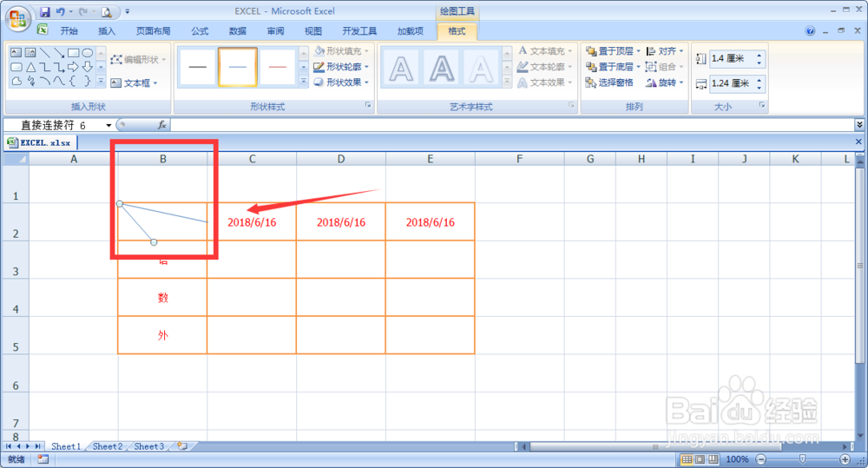Adjust the zoom slider handle
The image size is (868, 468).
coord(803,459)
